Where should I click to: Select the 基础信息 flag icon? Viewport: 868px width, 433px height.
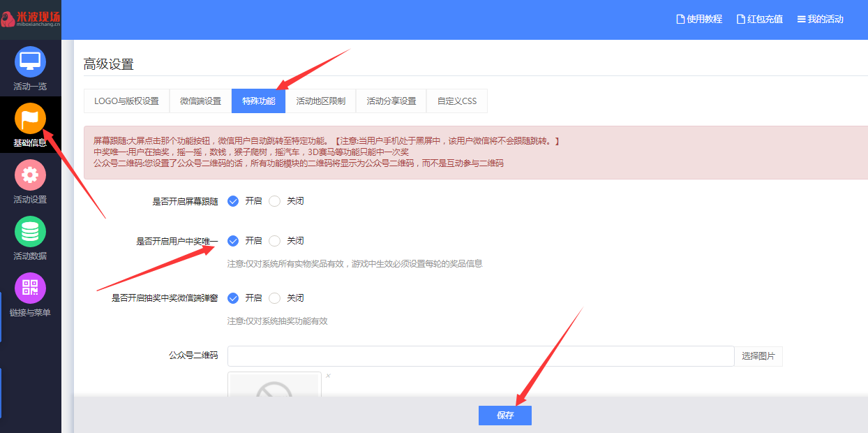point(30,119)
